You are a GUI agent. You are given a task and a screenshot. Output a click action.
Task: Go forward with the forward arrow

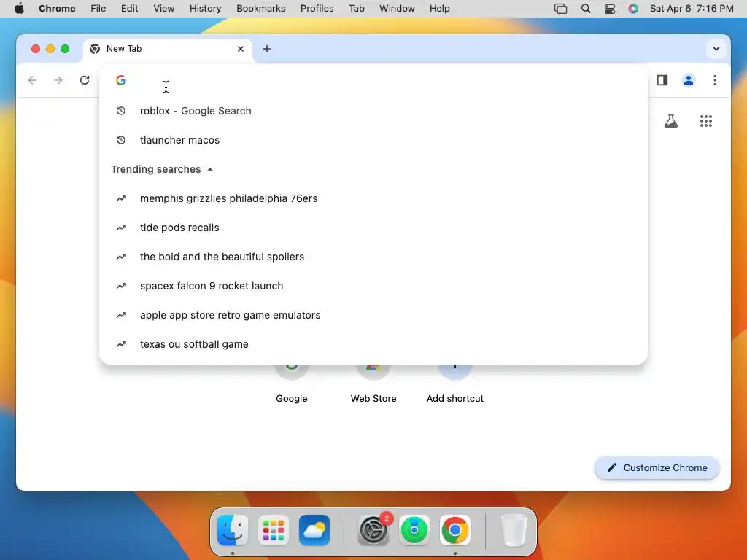pos(58,80)
